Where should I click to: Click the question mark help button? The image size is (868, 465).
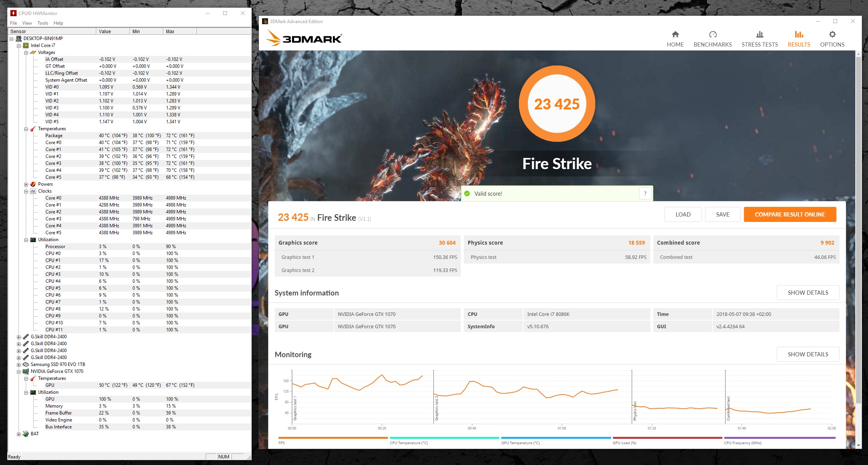645,193
